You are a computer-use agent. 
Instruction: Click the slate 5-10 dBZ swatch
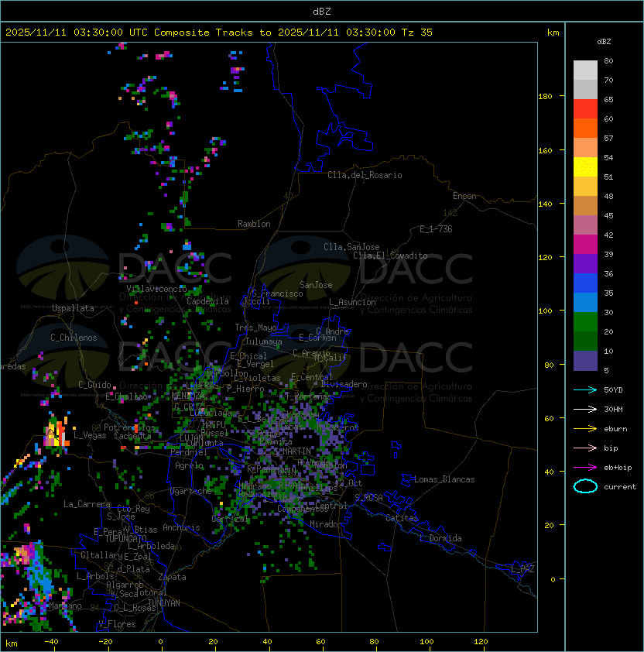pos(585,361)
